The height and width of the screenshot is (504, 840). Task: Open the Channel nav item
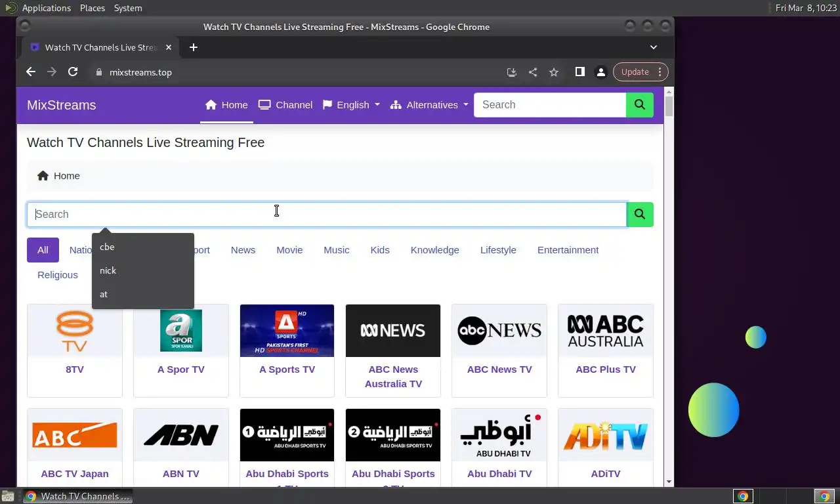coord(285,105)
